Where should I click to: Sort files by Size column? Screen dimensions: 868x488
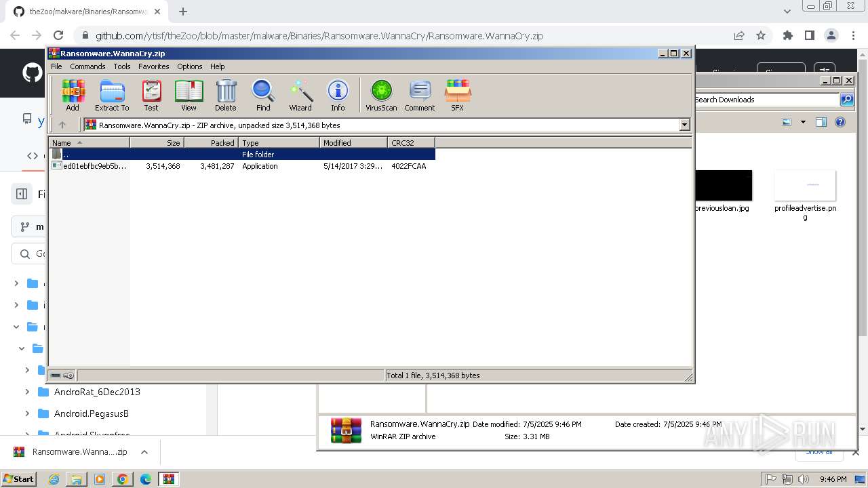(x=157, y=142)
